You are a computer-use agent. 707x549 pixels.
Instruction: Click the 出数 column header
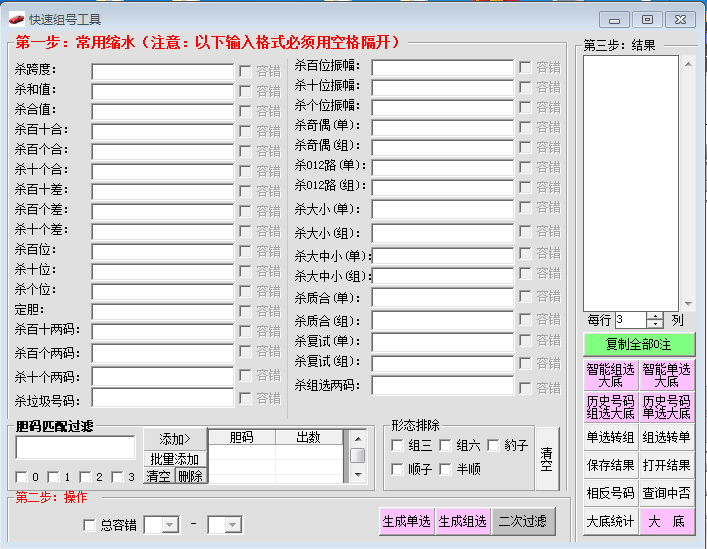coord(309,437)
